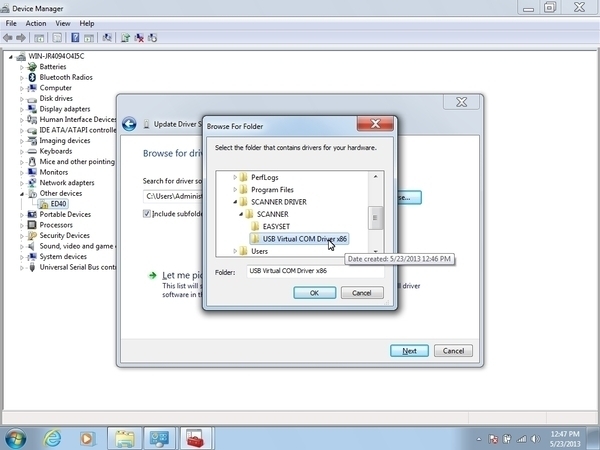Click the Windows Start orb
The height and width of the screenshot is (450, 600).
[x=17, y=437]
